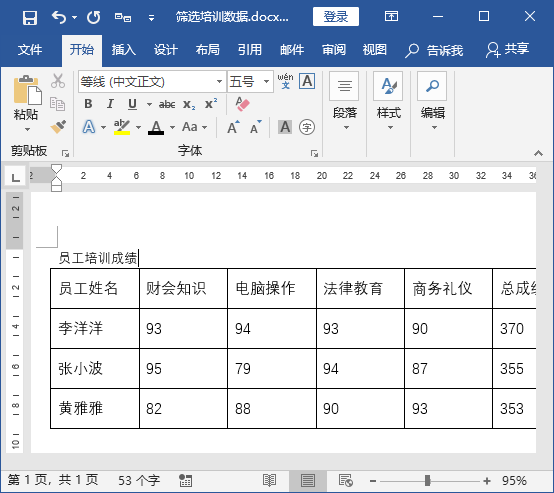Toggle underline formatting
This screenshot has width=554, height=493.
(x=132, y=104)
